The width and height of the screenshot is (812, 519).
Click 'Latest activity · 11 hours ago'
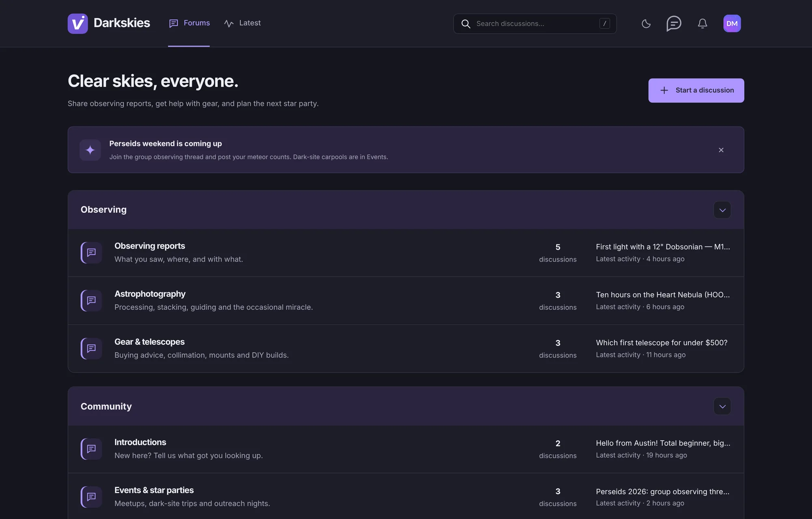[x=641, y=355]
